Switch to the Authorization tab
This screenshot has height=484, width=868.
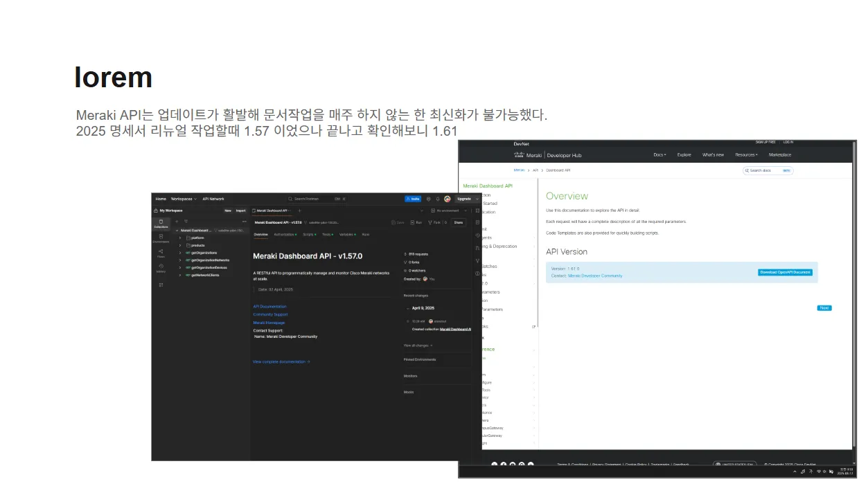(x=285, y=235)
